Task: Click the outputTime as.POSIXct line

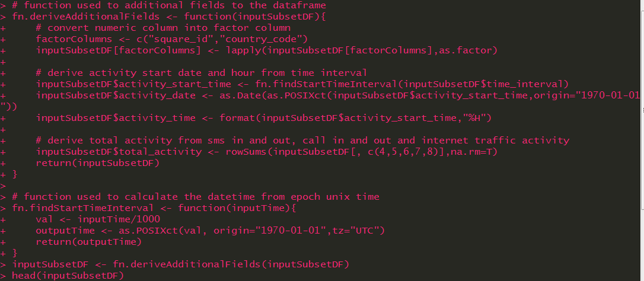Action: (x=211, y=231)
